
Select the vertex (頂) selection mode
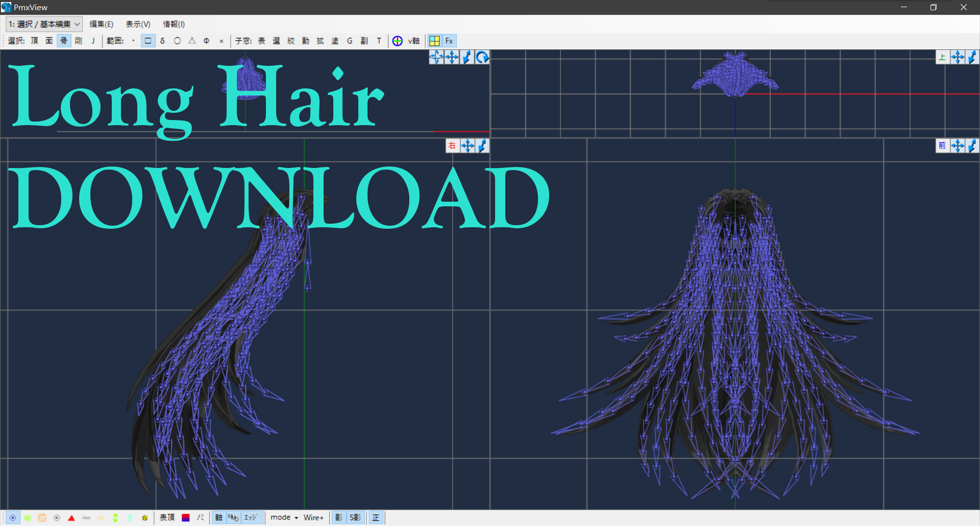click(34, 41)
